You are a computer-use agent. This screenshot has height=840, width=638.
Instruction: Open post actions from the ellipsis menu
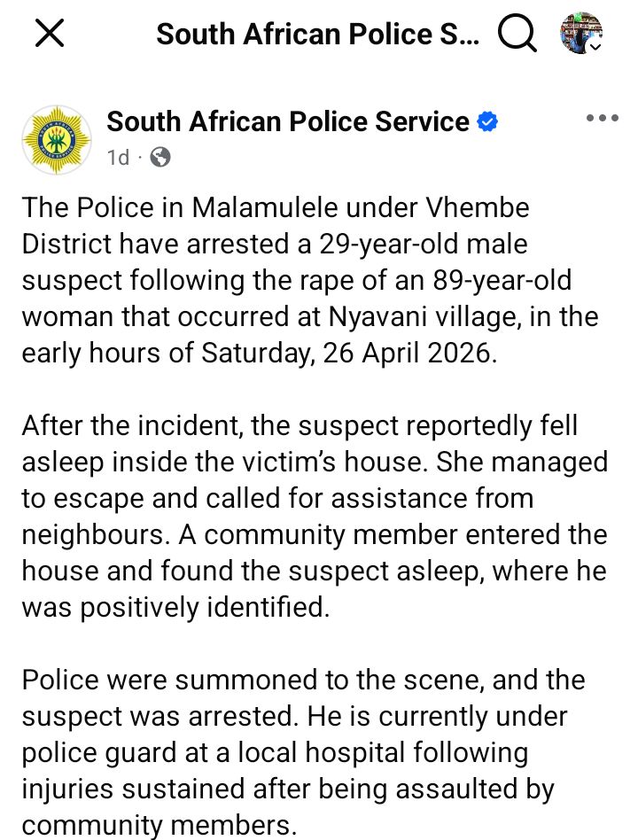[603, 117]
